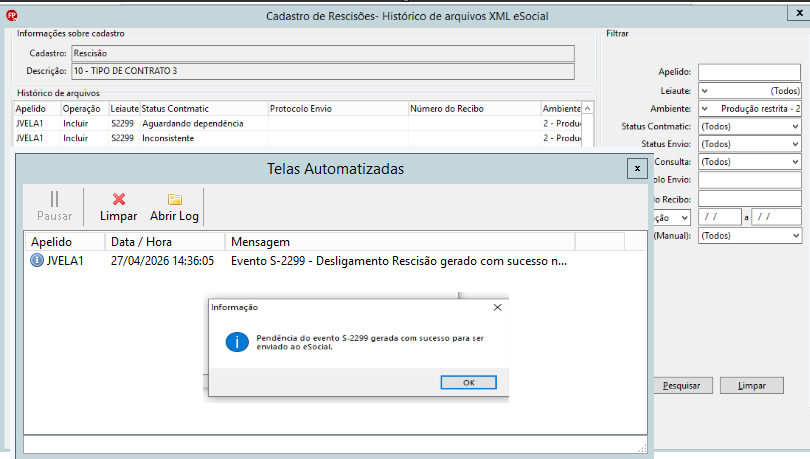Close the Informação dialog with X
Image resolution: width=810 pixels, height=459 pixels.
pyautogui.click(x=497, y=307)
